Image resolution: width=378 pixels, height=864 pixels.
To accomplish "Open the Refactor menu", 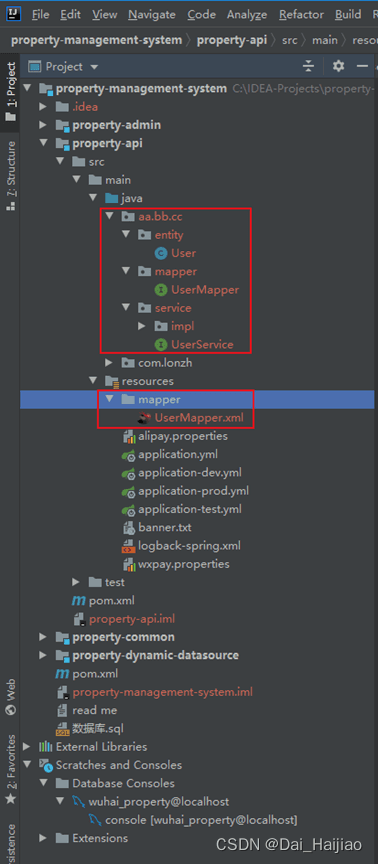I will 301,15.
